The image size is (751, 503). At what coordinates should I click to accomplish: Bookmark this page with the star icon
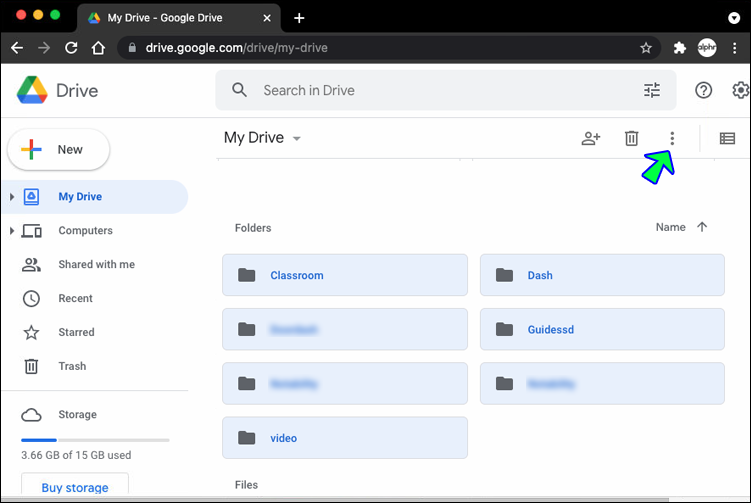tap(646, 48)
